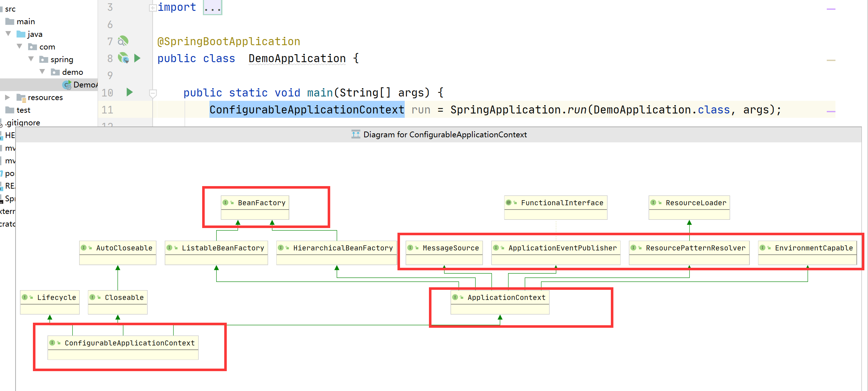
Task: Select the Lifecycle diagram node
Action: pyautogui.click(x=50, y=302)
